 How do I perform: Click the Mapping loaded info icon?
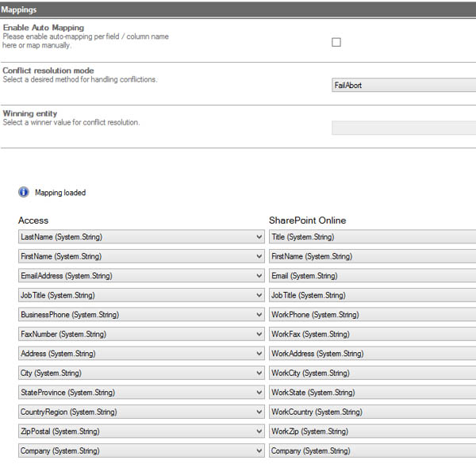click(24, 192)
